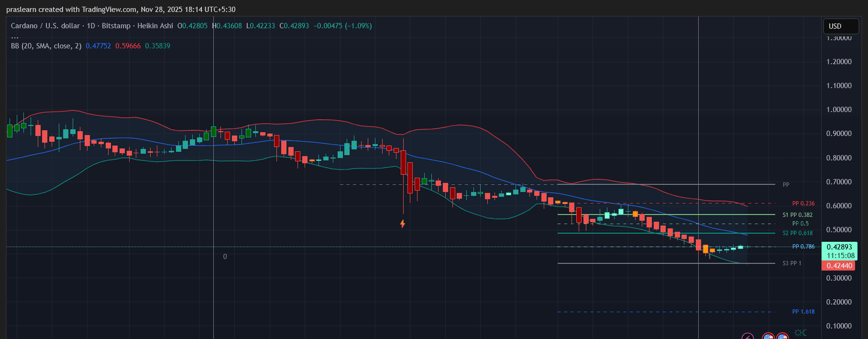Click the PP 1.618 extension level label
Screen dimensions: 868x339
[803, 312]
